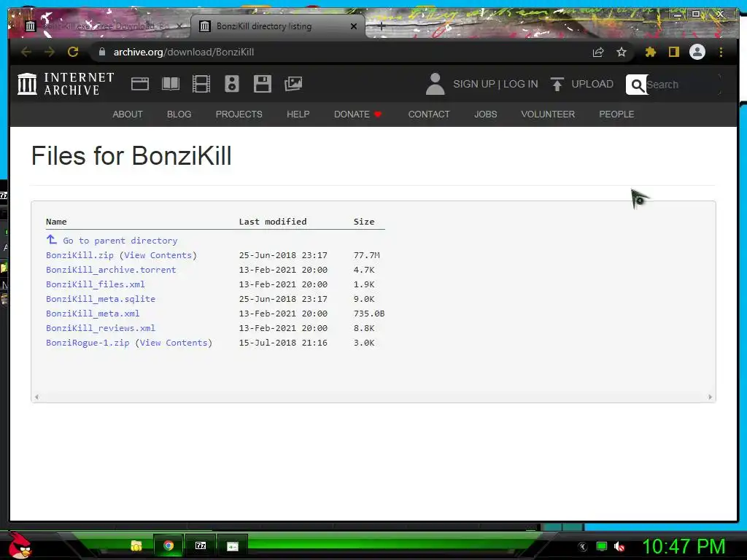The width and height of the screenshot is (747, 560).
Task: Click the left arrow of listing scrollbar
Action: coord(36,397)
